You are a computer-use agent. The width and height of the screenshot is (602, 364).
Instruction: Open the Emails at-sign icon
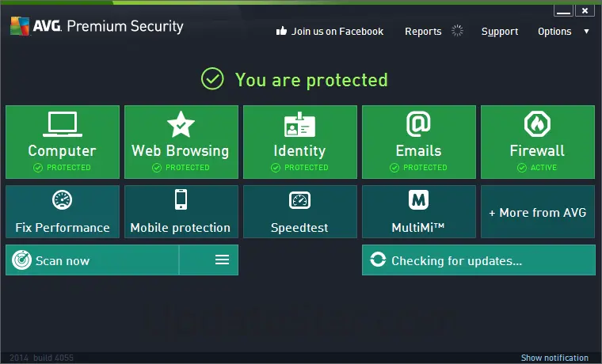pyautogui.click(x=418, y=124)
